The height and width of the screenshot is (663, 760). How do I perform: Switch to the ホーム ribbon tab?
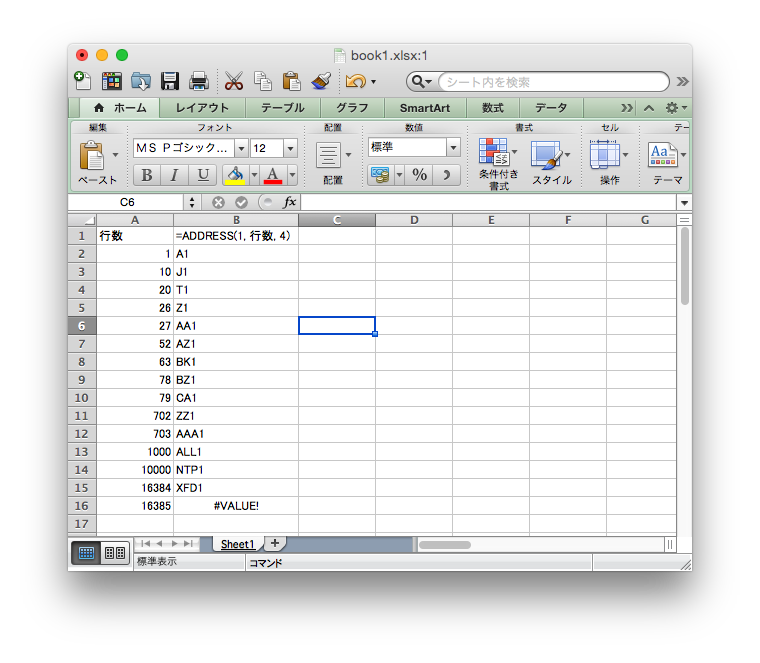tap(120, 108)
